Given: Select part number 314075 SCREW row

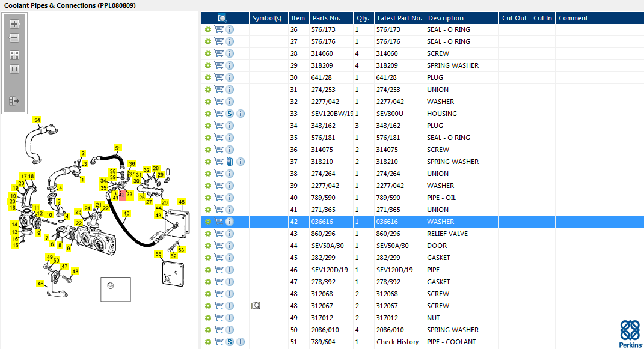Looking at the screenshot, I should click(x=322, y=150).
